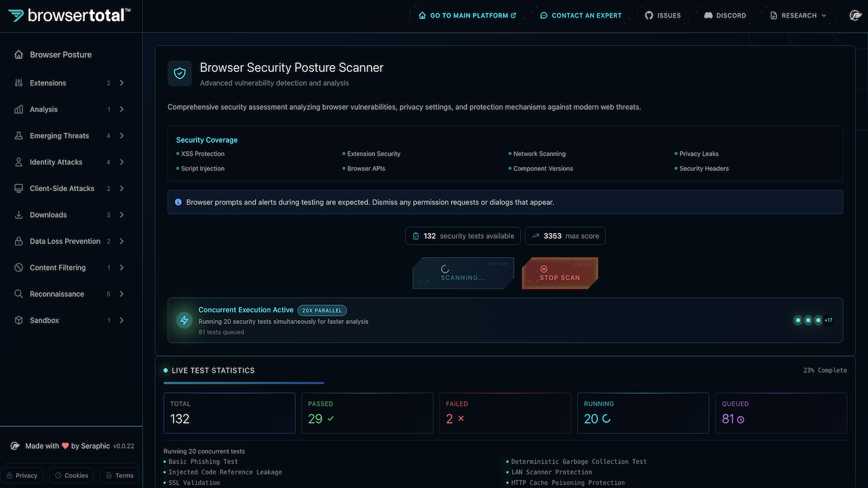868x488 pixels.
Task: Click the Scanning... button
Action: (x=463, y=273)
